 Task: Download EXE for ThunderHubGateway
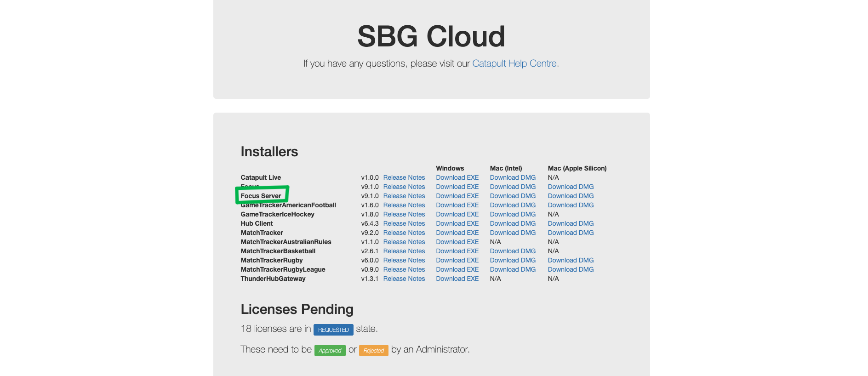[457, 279]
